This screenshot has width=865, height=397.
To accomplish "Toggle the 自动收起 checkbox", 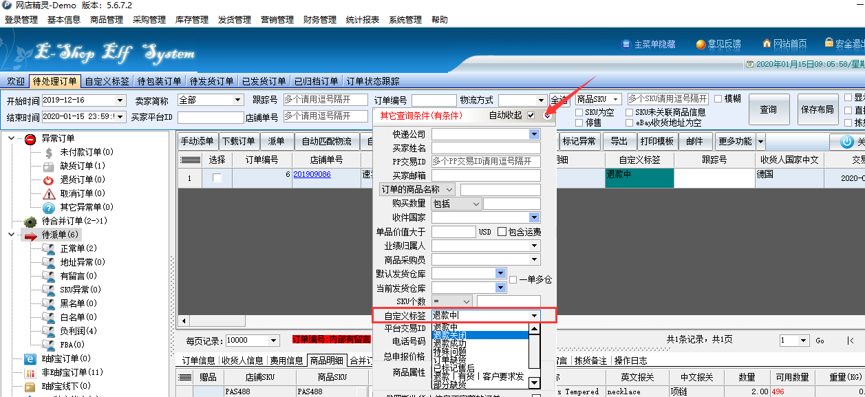I will (x=531, y=115).
